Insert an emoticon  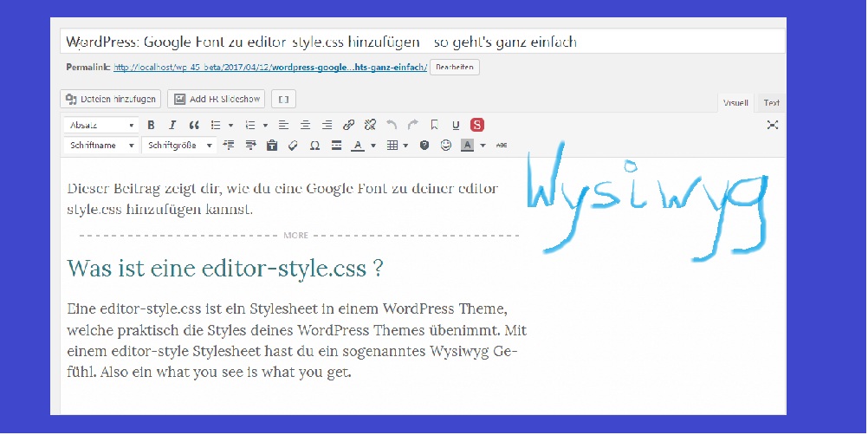point(446,145)
